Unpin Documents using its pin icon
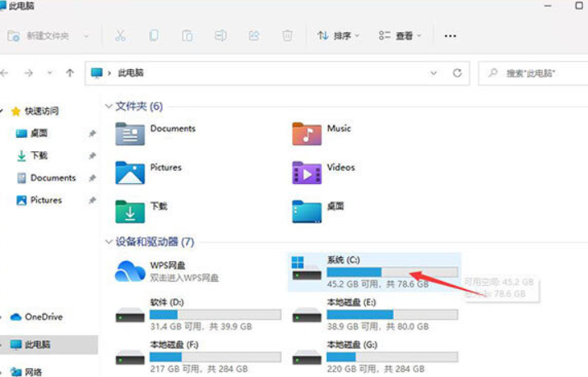 coord(92,178)
